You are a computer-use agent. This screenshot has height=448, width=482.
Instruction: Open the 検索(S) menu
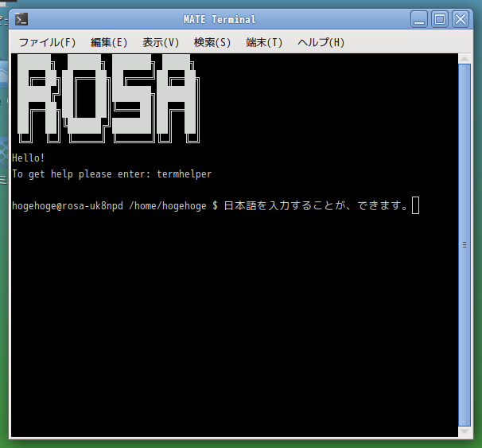tap(212, 42)
